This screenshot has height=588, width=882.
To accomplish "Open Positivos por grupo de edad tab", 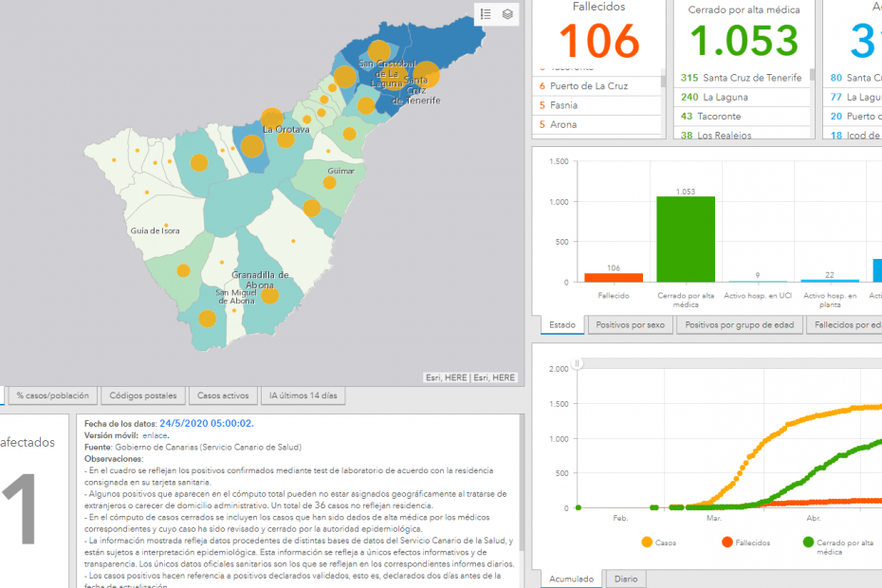I will (x=739, y=324).
